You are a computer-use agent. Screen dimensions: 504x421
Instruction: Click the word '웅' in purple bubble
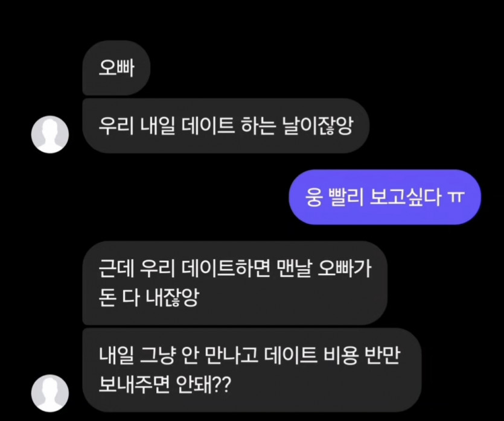click(x=314, y=197)
